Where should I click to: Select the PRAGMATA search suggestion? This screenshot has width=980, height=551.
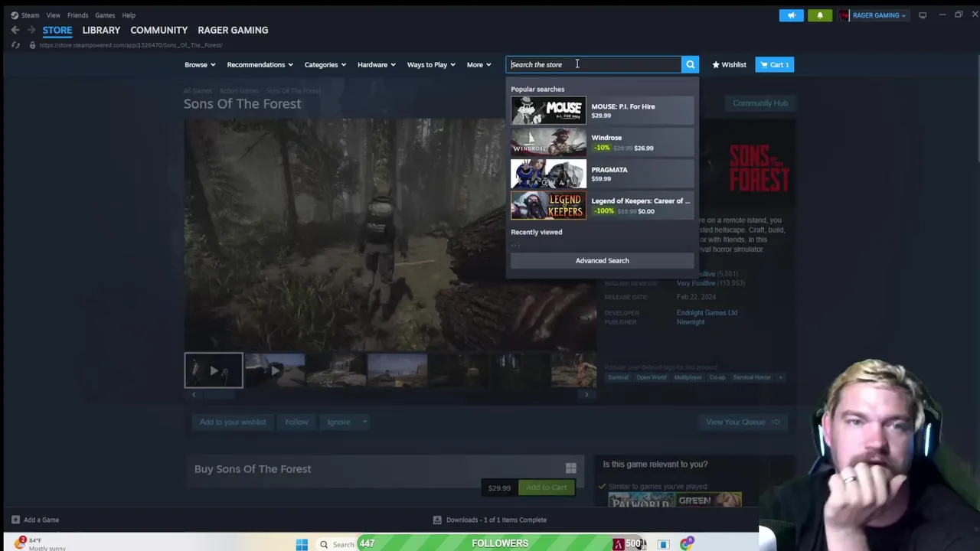(602, 174)
